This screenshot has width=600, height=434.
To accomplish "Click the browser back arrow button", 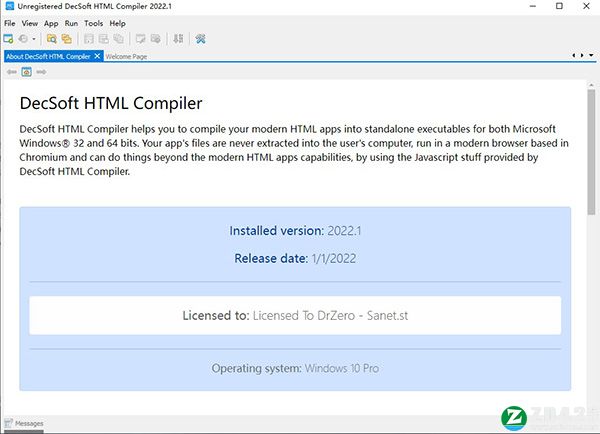I will (11, 72).
